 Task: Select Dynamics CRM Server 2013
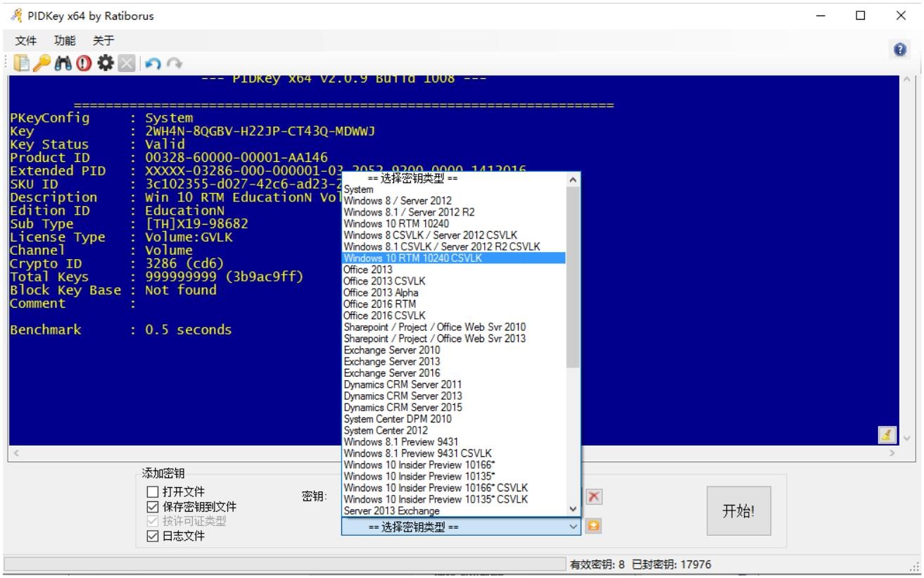(454, 396)
